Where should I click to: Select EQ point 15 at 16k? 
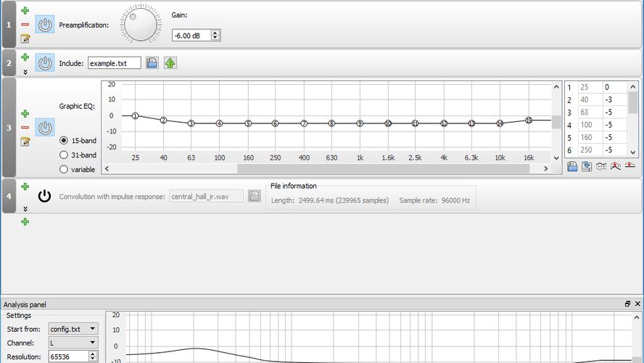[x=529, y=120]
